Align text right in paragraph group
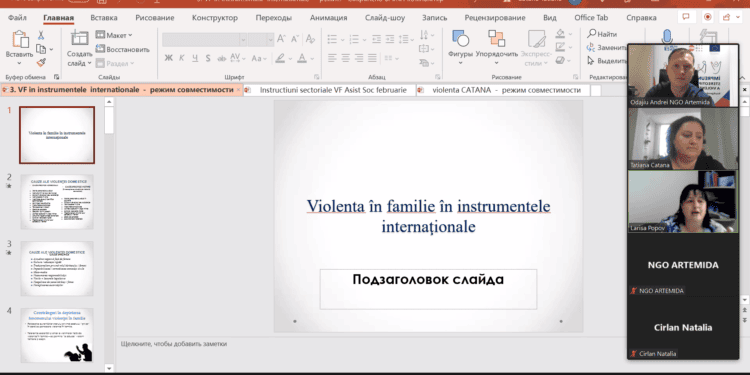The height and width of the screenshot is (375, 750). point(359,58)
